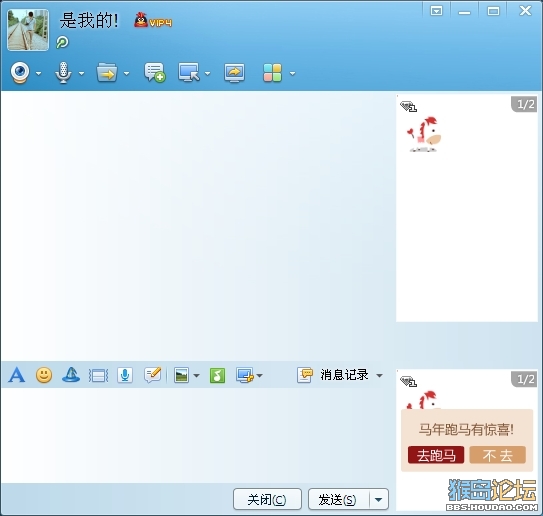Click the green music share icon
The width and height of the screenshot is (543, 516).
click(217, 375)
